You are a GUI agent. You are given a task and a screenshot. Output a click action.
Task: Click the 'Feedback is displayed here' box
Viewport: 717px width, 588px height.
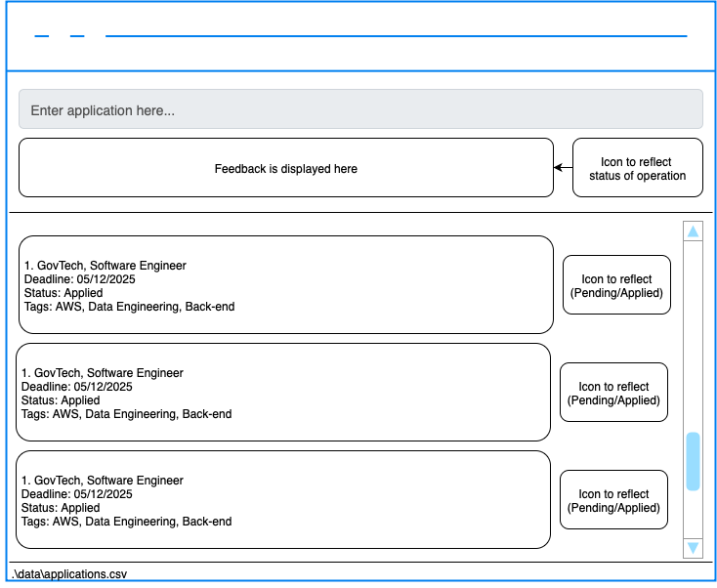[285, 168]
